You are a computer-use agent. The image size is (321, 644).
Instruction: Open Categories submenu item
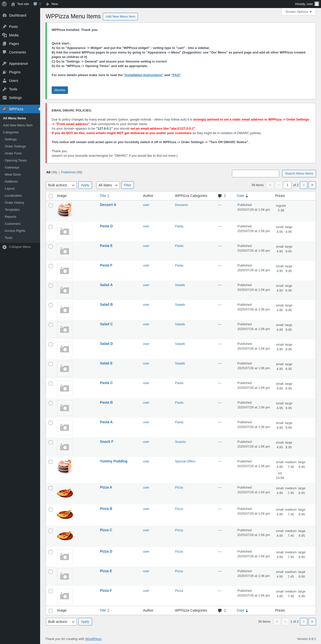click(11, 132)
